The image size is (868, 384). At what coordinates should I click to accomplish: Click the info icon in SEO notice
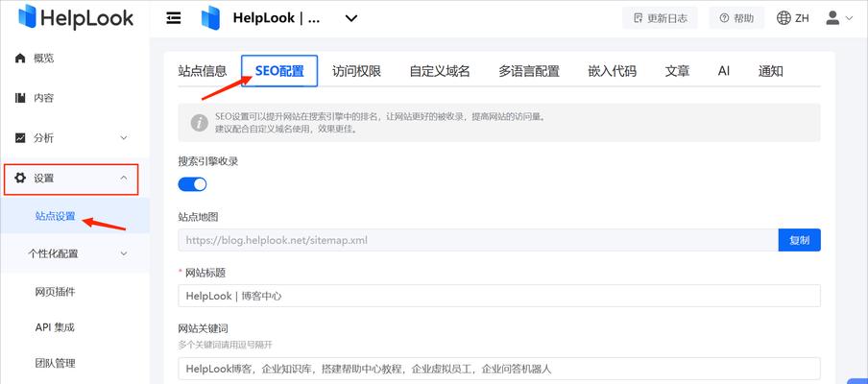[200, 122]
